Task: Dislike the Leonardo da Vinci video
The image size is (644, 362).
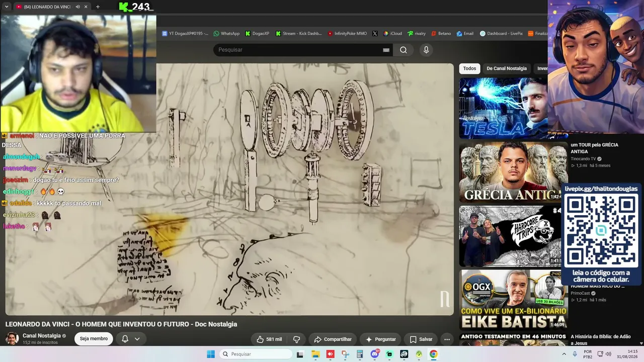Action: point(297,339)
